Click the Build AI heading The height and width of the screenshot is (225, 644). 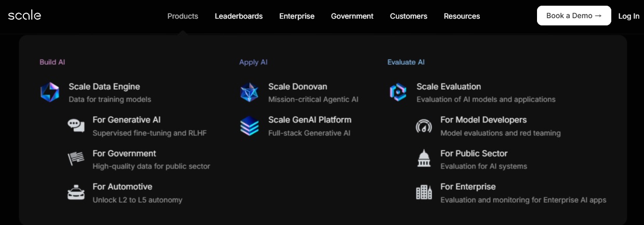tap(52, 62)
